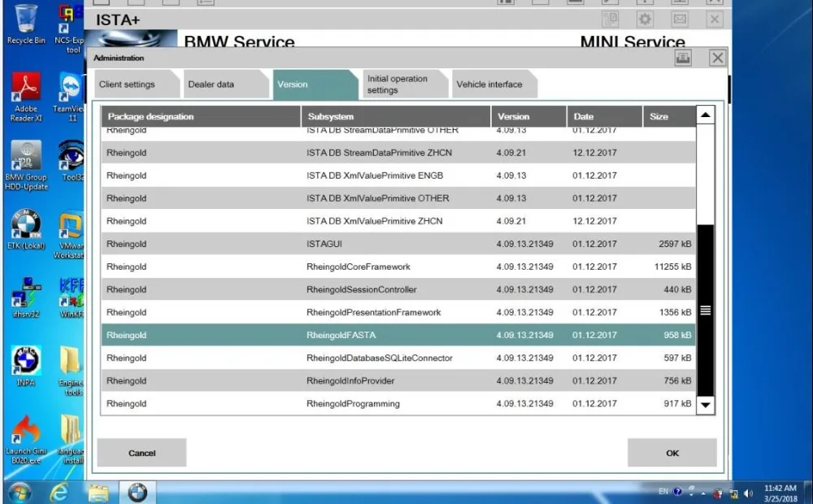Viewport: 813px width, 504px height.
Task: Switch to the Client settings tab
Action: coord(135,84)
